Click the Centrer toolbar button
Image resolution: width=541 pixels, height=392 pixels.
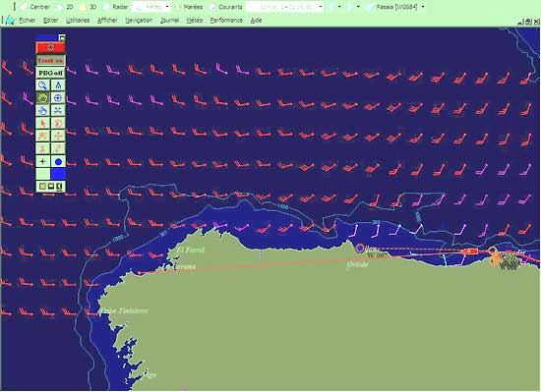point(35,7)
